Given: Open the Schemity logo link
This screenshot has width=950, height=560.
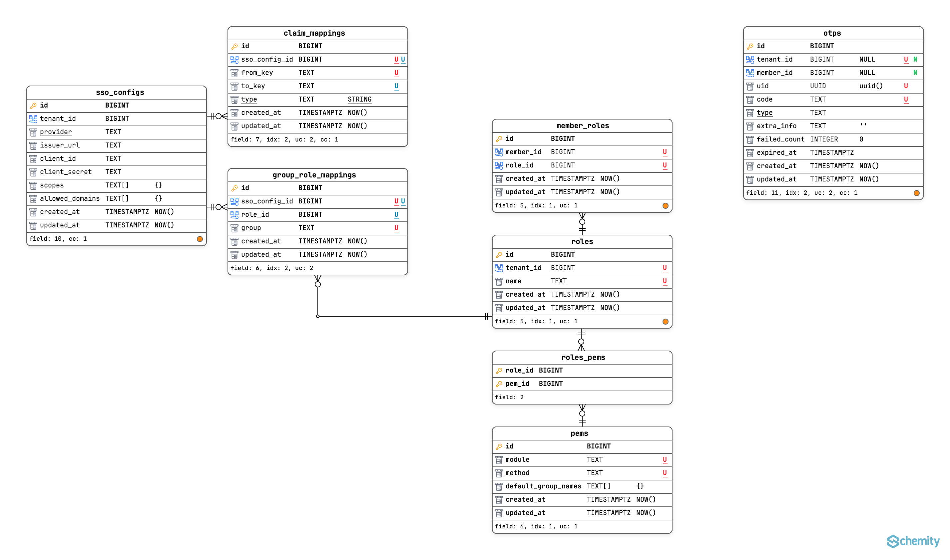Looking at the screenshot, I should pyautogui.click(x=913, y=541).
